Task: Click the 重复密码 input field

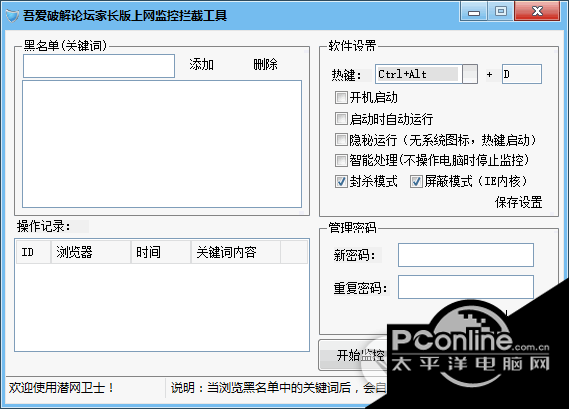Action: [466, 287]
